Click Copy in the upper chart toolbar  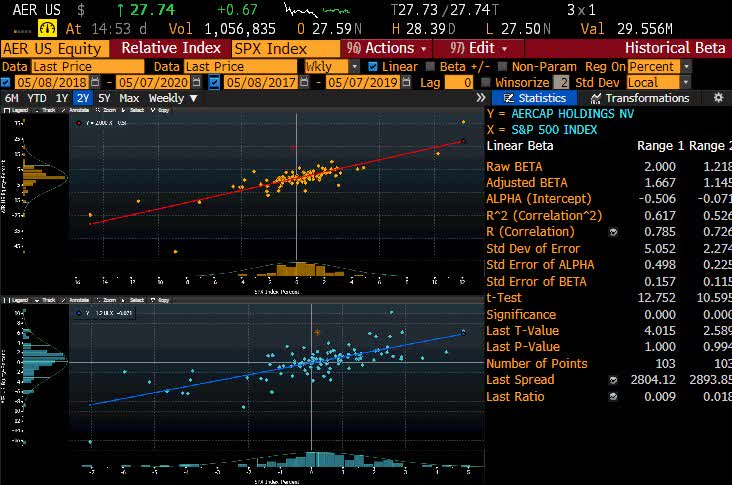click(x=160, y=110)
